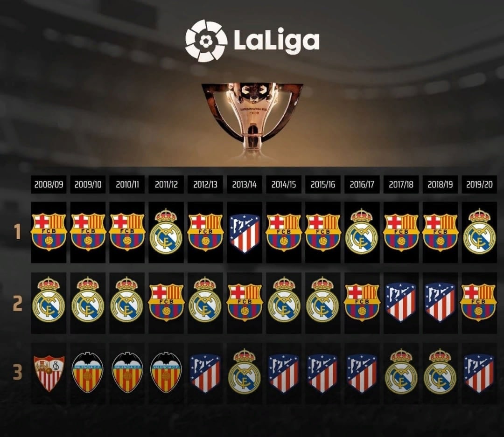Click Real Madrid crest, 2013/14 third place
This screenshot has height=437, width=504.
[x=244, y=371]
